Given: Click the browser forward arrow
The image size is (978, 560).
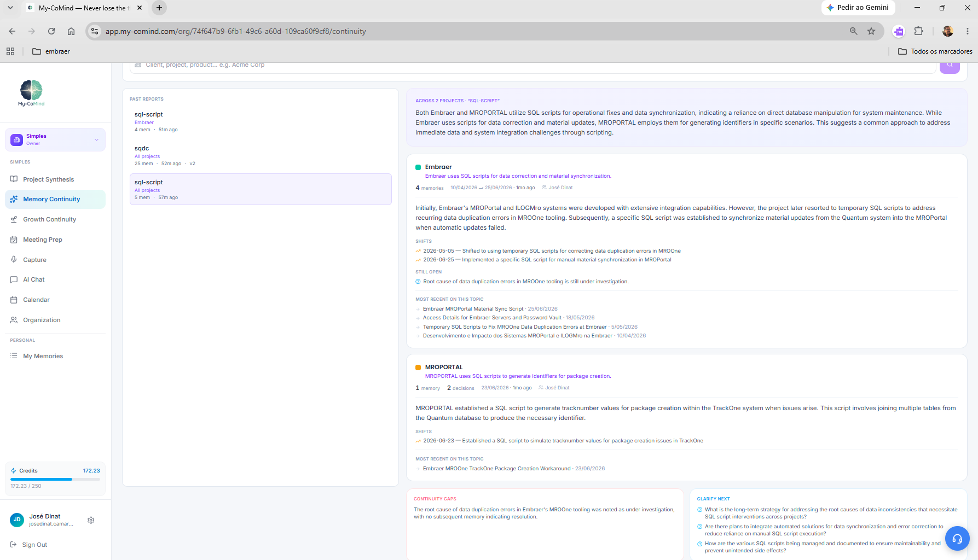Looking at the screenshot, I should pyautogui.click(x=32, y=31).
